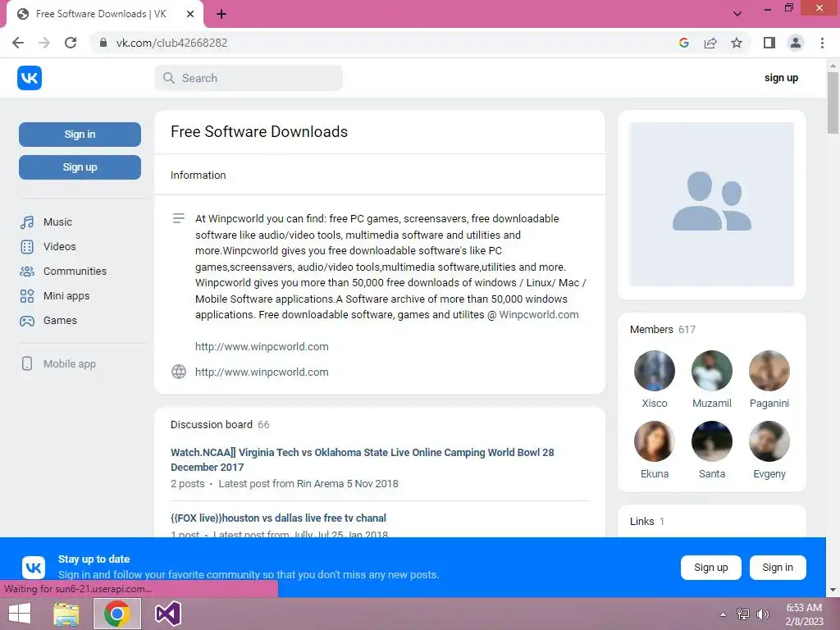Click the volume tray icon
840x630 pixels.
pyautogui.click(x=763, y=614)
